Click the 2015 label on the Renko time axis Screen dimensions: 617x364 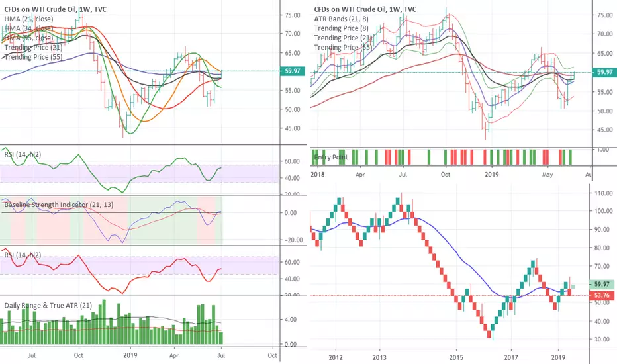(456, 357)
